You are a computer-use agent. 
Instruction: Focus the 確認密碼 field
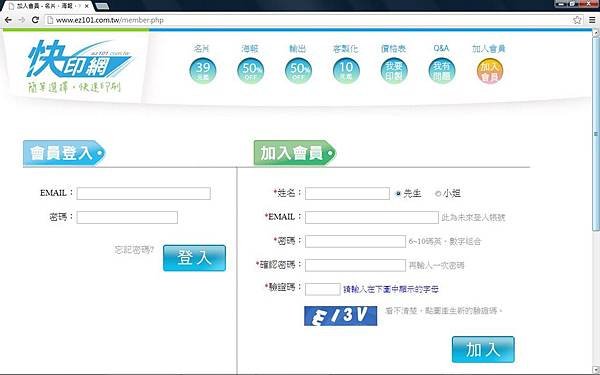(355, 265)
